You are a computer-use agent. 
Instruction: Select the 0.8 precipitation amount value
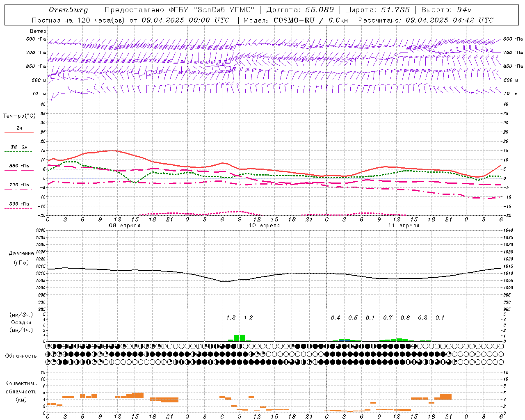pyautogui.click(x=405, y=317)
